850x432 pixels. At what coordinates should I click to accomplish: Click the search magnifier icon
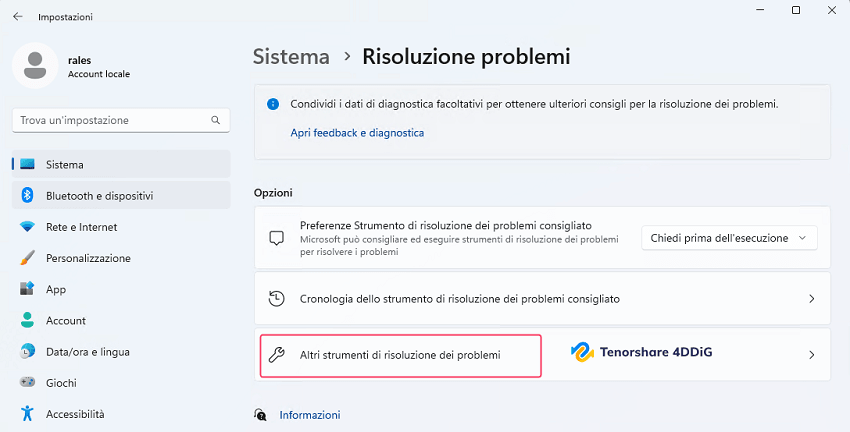(215, 120)
